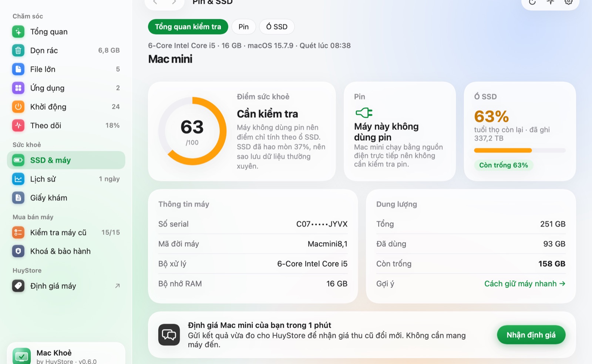Click the Macmini8,1 model value
The height and width of the screenshot is (364, 592).
tap(327, 244)
